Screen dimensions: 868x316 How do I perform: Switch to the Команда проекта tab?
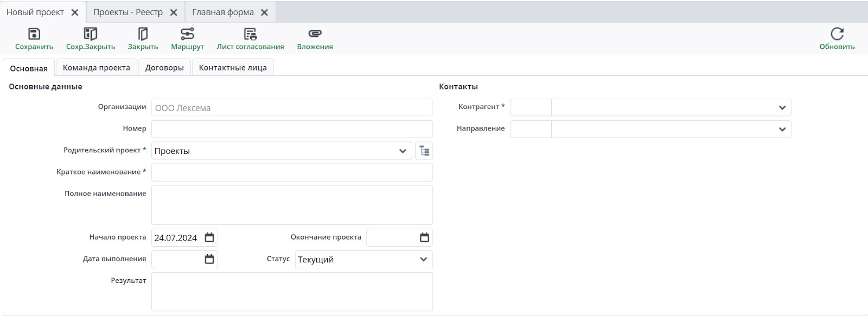click(x=97, y=68)
